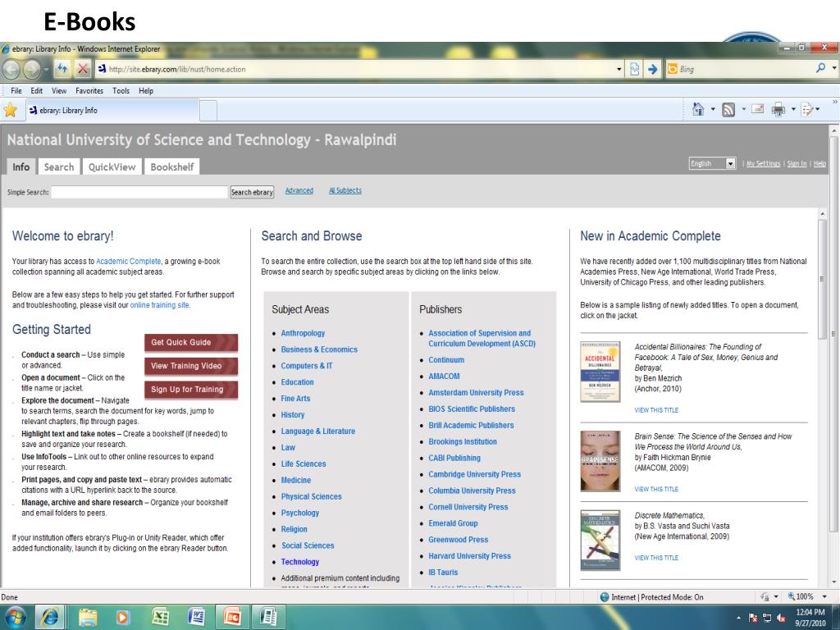Open the Recent Pages dropdown arrow
Viewport: 840px width, 630px height.
[47, 70]
